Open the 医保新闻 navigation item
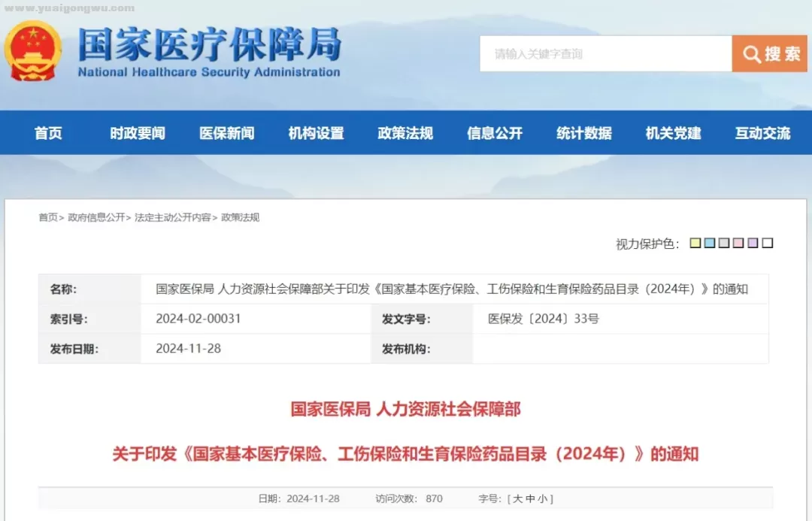812x521 pixels. pyautogui.click(x=227, y=133)
